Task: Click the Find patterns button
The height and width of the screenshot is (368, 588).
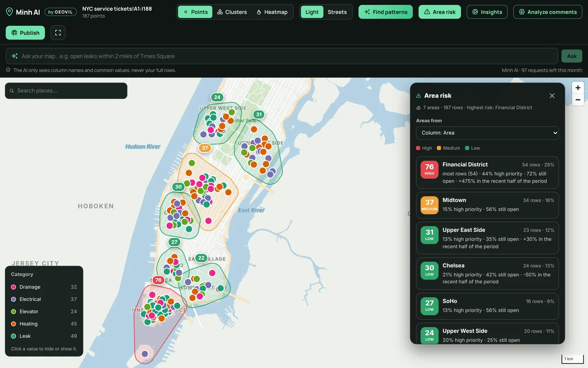Action: pyautogui.click(x=385, y=12)
